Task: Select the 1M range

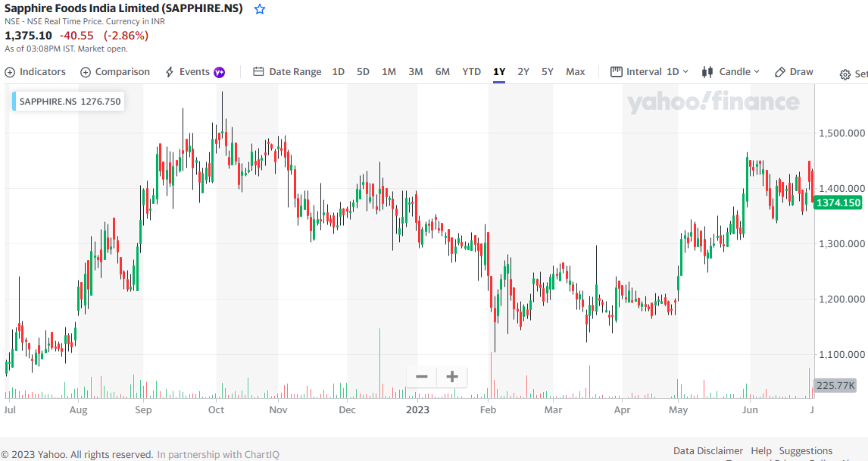Action: (x=389, y=72)
